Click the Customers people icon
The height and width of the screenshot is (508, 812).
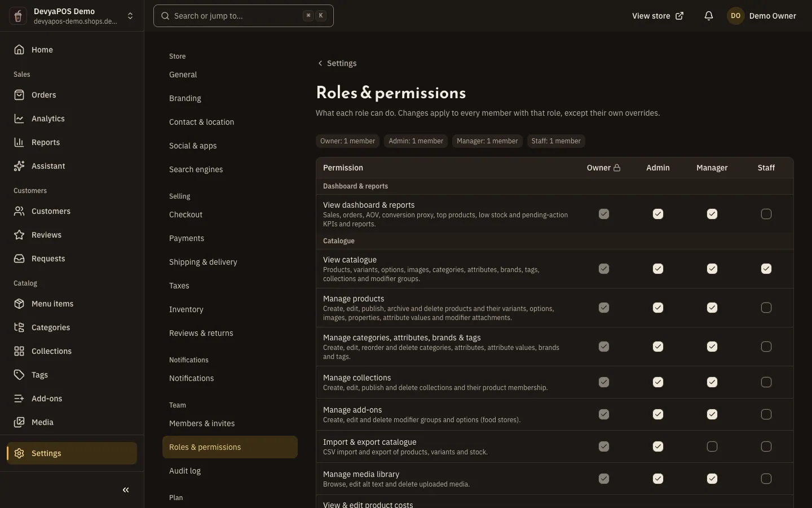click(19, 211)
